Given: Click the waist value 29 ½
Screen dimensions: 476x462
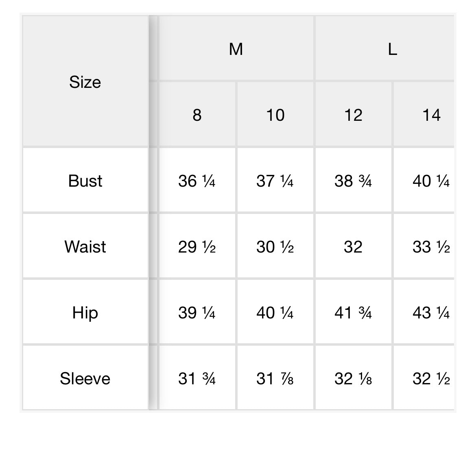Looking at the screenshot, I should coord(197,247).
